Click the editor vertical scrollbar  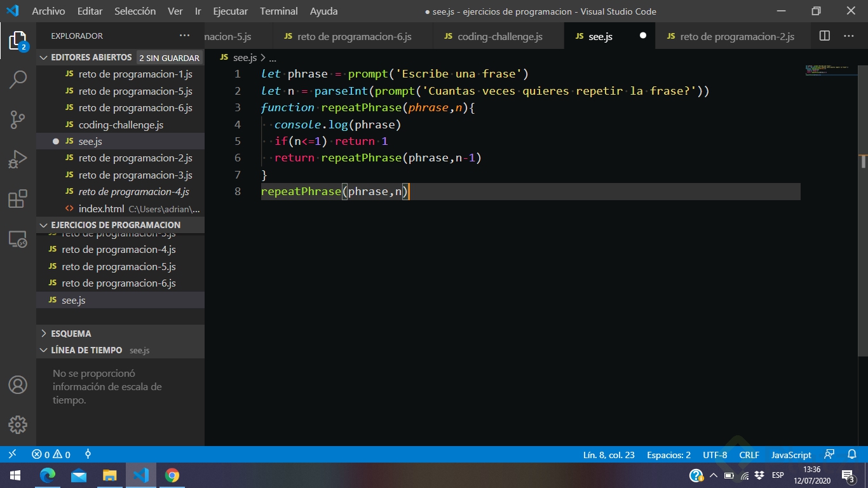pos(863,210)
